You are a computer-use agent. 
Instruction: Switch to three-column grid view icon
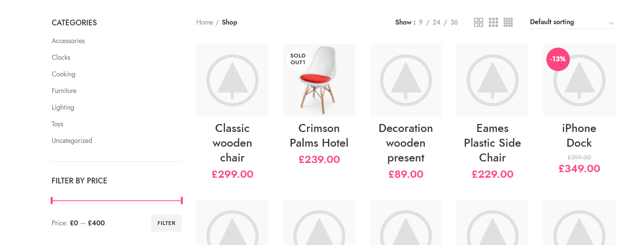(x=493, y=22)
